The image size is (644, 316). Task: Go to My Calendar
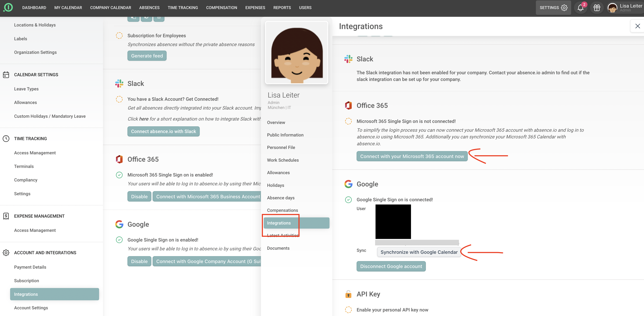(68, 8)
